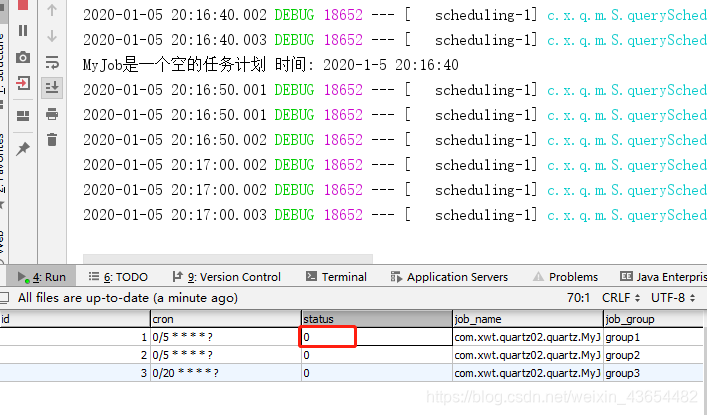Click the job_name cell in group1 row
The image size is (707, 415).
[x=528, y=337]
